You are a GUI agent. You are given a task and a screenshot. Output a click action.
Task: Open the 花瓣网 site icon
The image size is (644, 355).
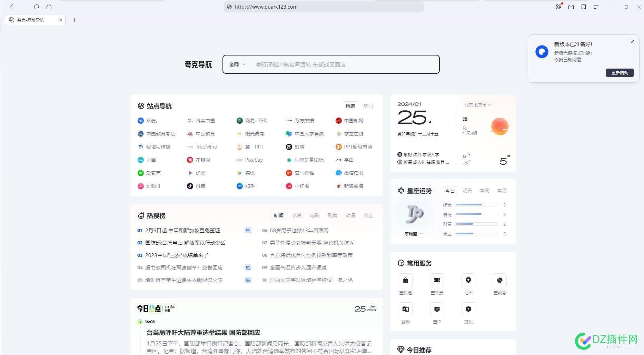190,160
